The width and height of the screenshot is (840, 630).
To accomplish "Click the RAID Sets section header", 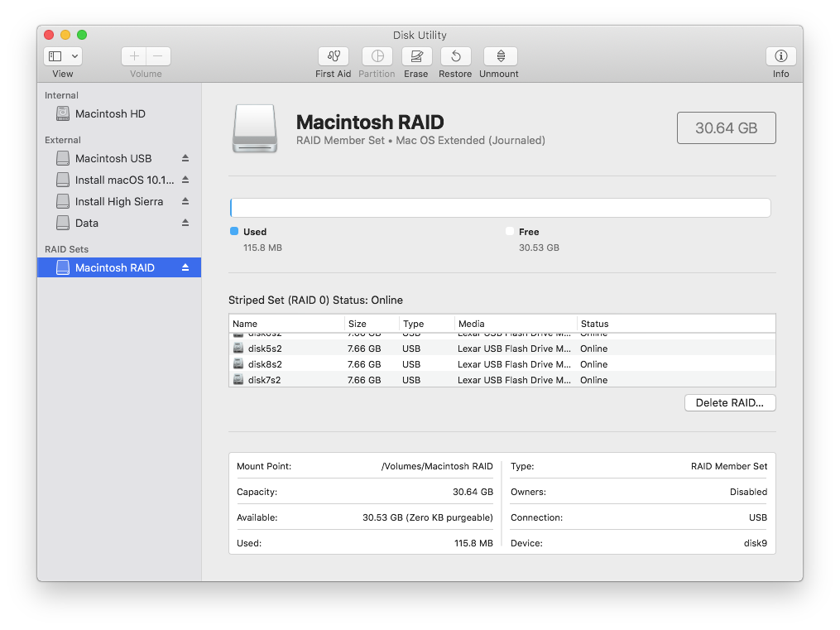I will tap(66, 249).
